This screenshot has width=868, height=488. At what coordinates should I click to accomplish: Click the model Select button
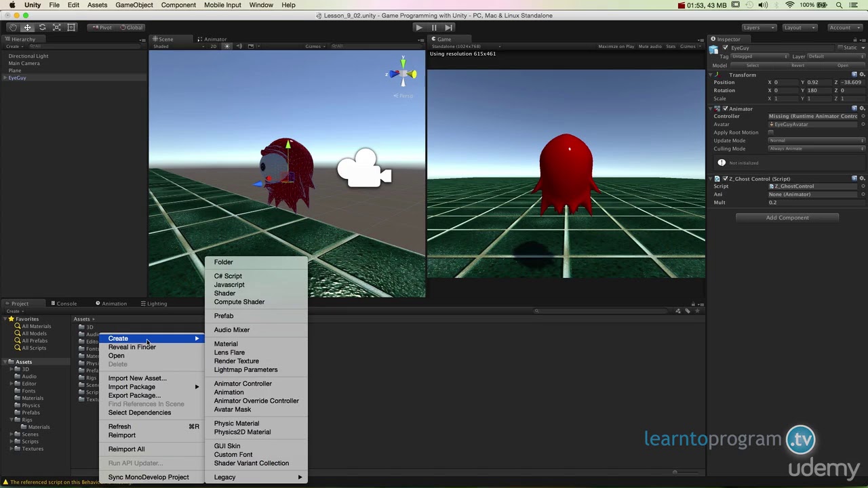click(x=753, y=65)
